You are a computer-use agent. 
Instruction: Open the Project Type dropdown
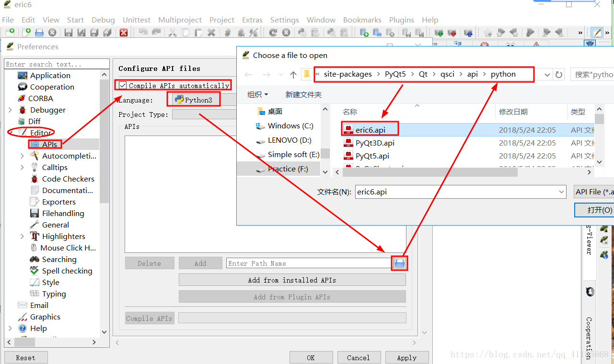point(204,114)
